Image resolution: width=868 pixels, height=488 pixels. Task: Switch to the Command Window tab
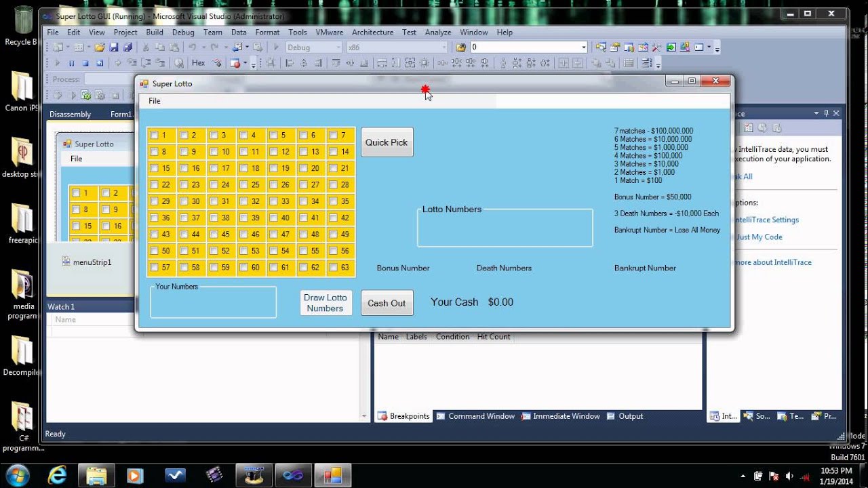pos(475,416)
